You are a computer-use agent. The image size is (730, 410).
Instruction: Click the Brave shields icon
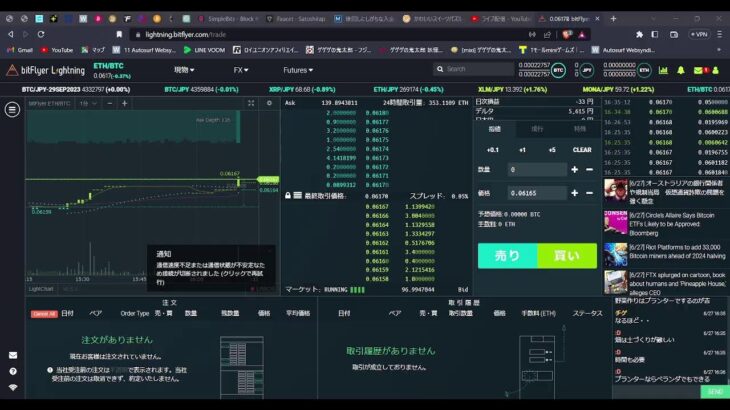click(x=567, y=34)
